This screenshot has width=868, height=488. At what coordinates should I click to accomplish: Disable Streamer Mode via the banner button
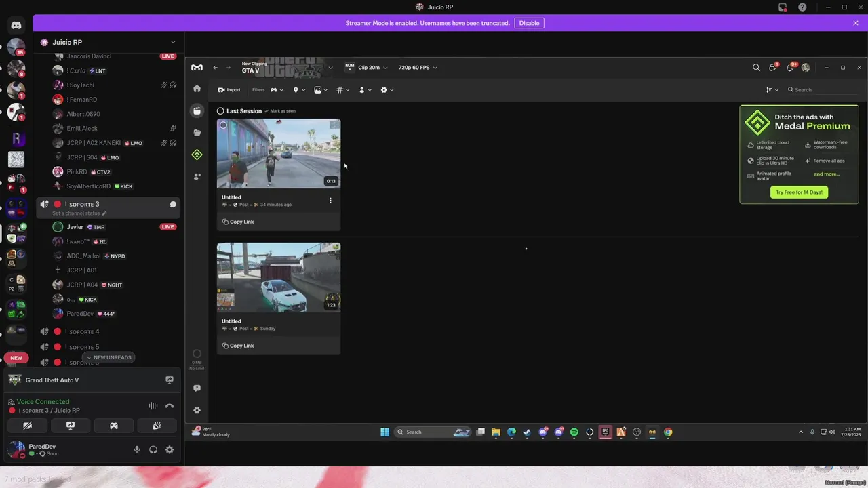(x=529, y=23)
